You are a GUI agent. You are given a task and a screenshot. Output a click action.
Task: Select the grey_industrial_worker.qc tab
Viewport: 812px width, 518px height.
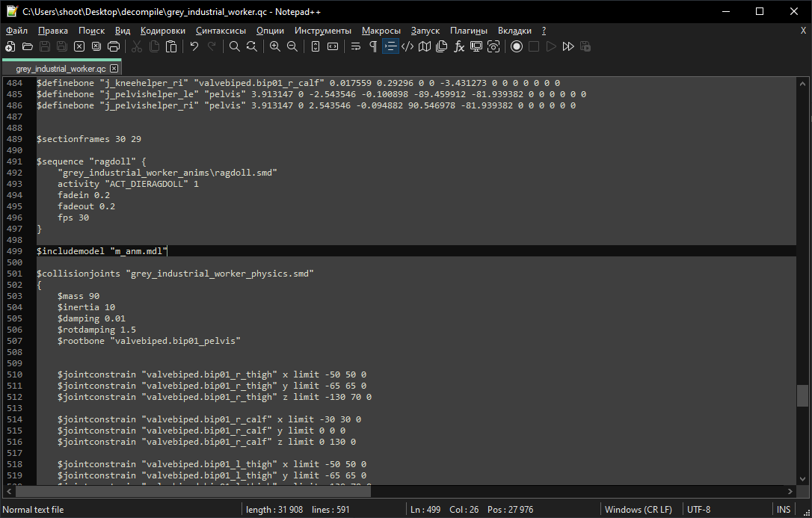[x=61, y=68]
